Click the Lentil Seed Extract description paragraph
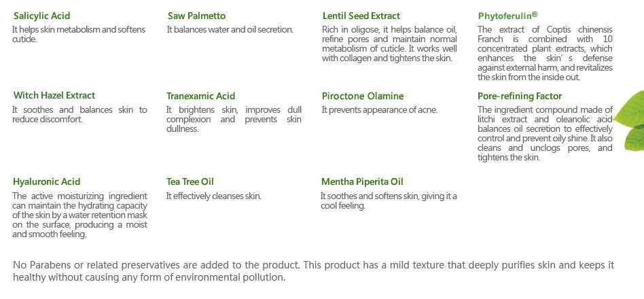 389,44
